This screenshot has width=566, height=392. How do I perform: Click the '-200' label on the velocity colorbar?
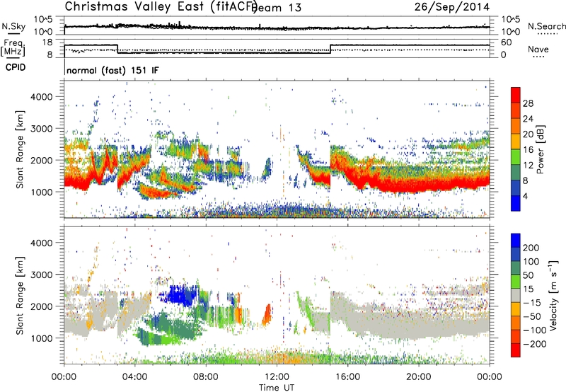[535, 344]
